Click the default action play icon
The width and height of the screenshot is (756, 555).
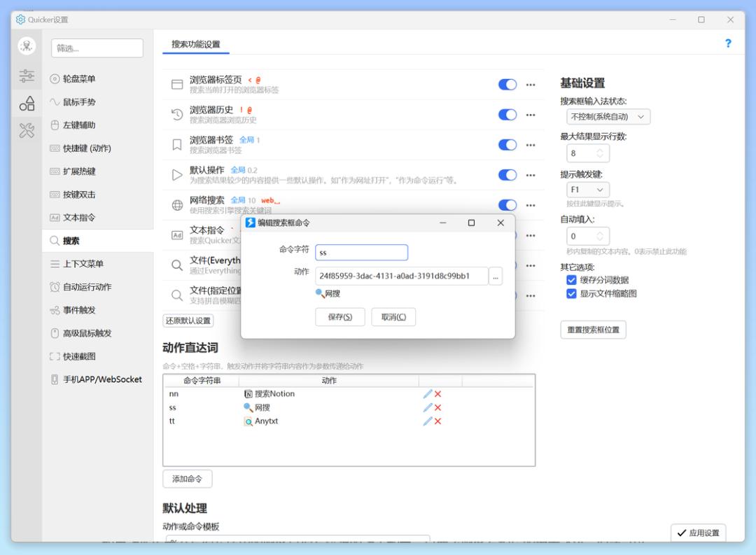pos(177,175)
